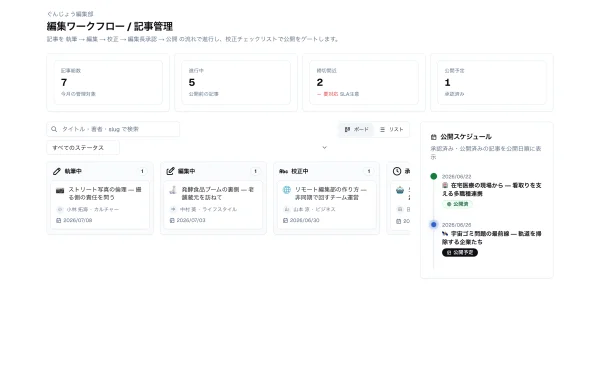Click the author avatar next to 小林

(60, 209)
